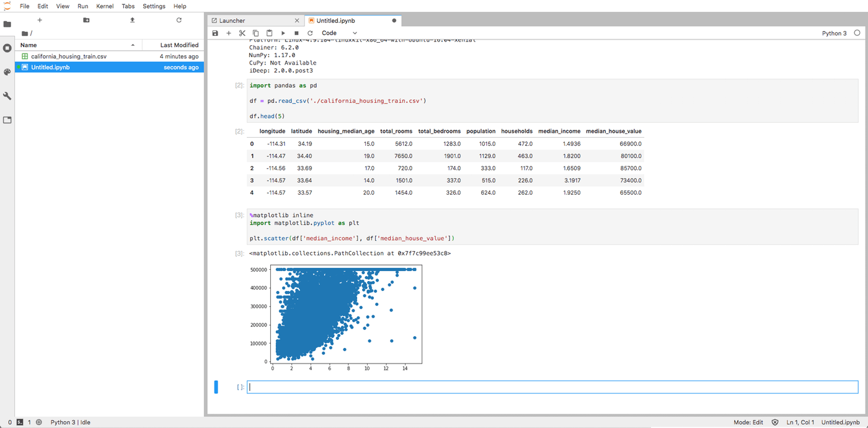
Task: Restart the kernel from the notebook toolbar
Action: point(310,33)
